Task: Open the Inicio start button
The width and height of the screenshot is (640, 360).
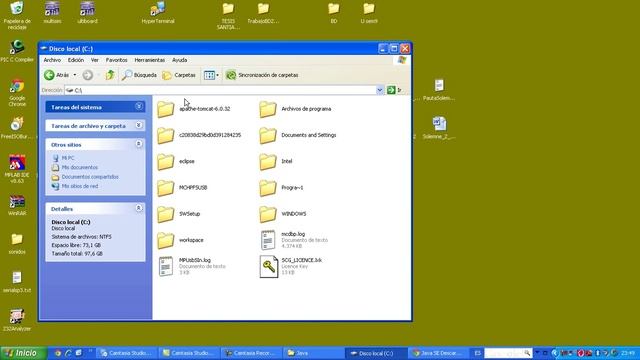Action: coord(24,353)
